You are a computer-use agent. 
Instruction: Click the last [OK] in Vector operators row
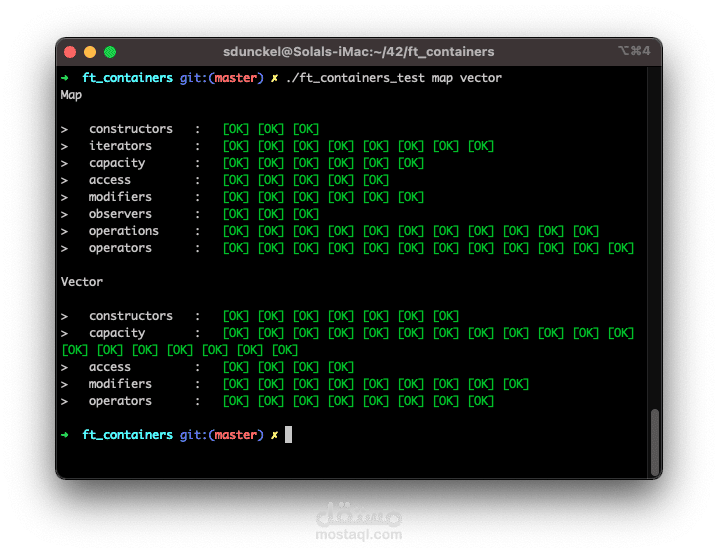(481, 401)
